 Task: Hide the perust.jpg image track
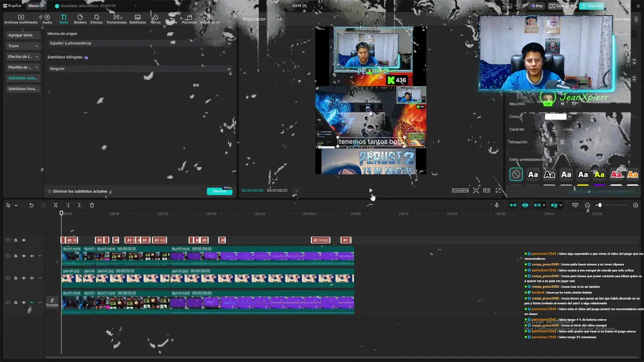(x=24, y=278)
